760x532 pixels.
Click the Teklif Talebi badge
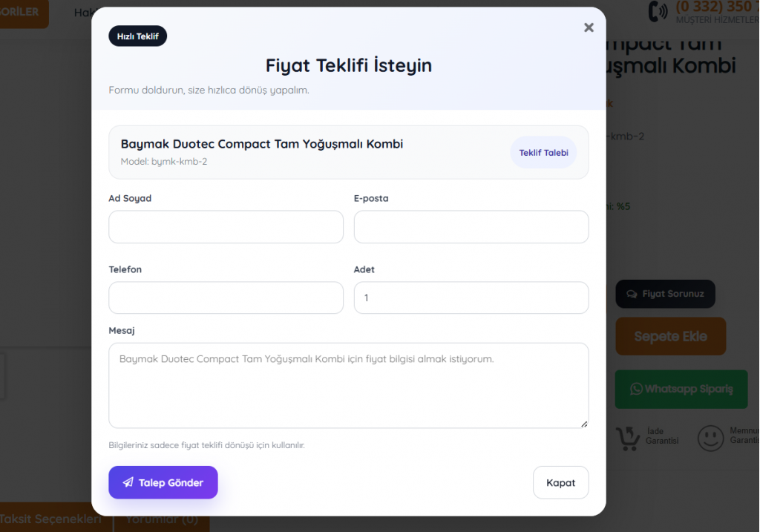point(543,153)
